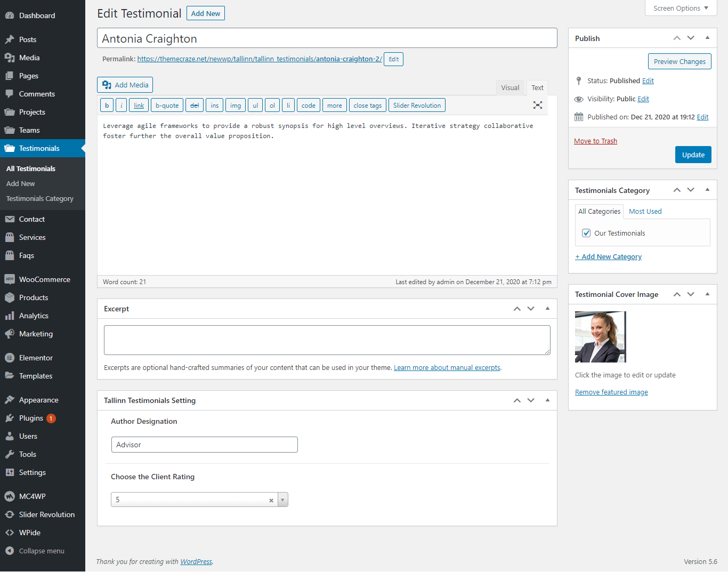The image size is (728, 572).
Task: Switch to the Visual editor tab
Action: (509, 87)
